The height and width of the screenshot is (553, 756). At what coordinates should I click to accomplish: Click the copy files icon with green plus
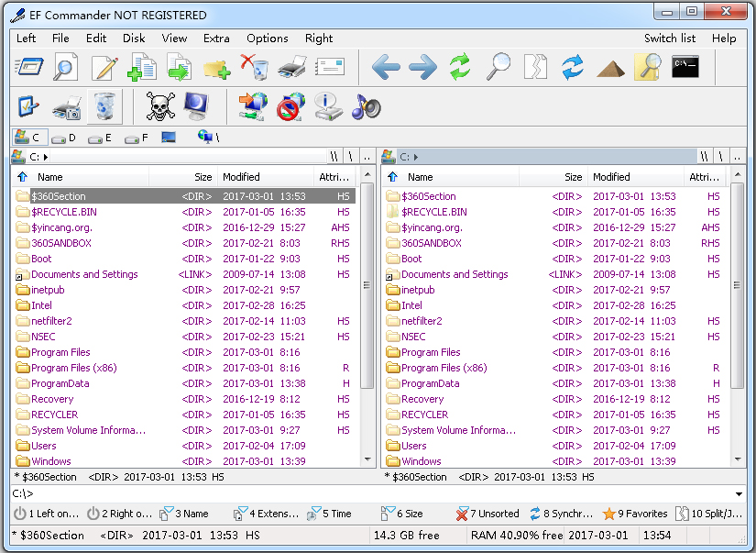point(142,67)
